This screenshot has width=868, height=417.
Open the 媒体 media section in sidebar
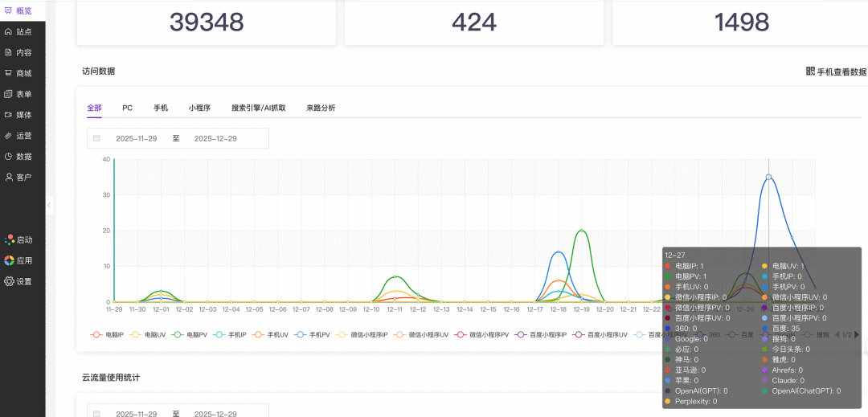[x=18, y=115]
